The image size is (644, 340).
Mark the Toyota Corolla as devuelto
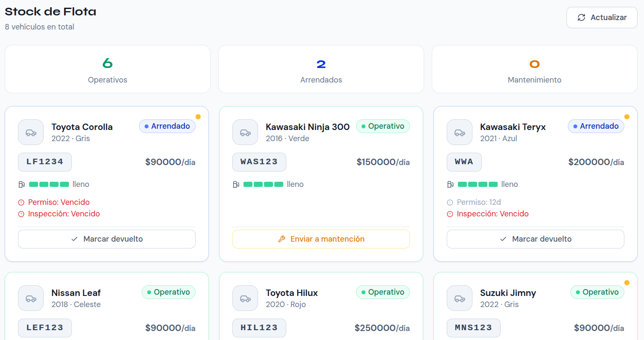(x=107, y=239)
